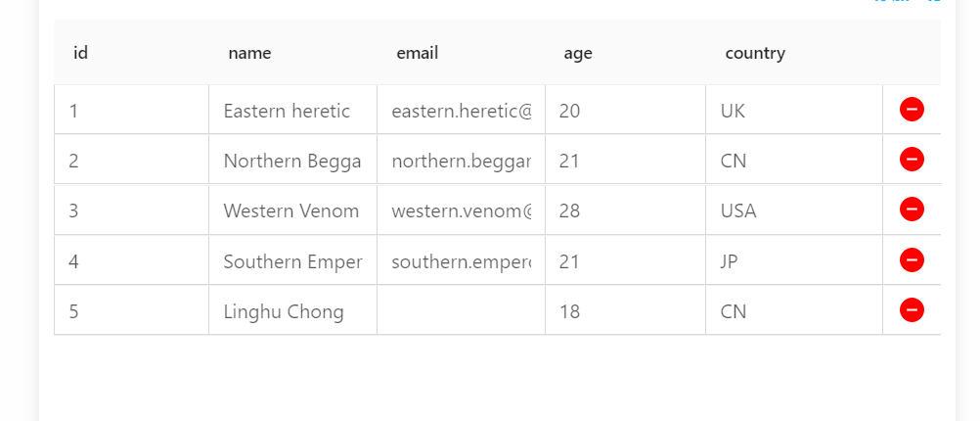Click the country column header
Image resolution: width=980 pixels, height=421 pixels.
pos(755,53)
